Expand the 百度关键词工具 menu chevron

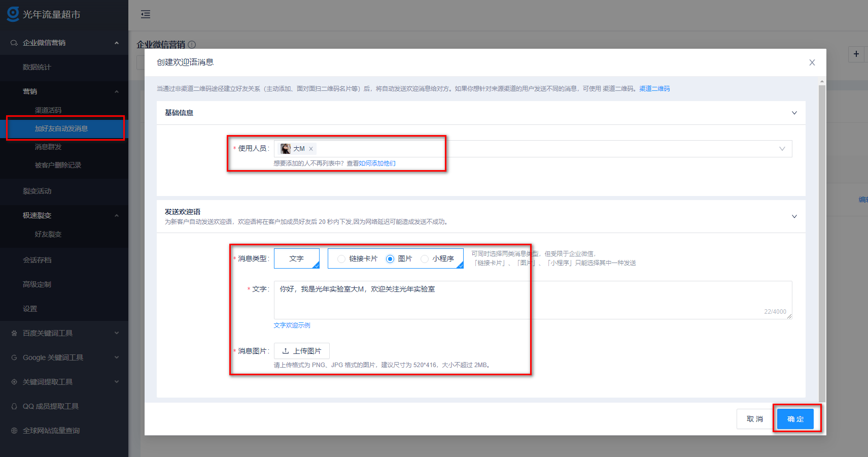pyautogui.click(x=117, y=333)
